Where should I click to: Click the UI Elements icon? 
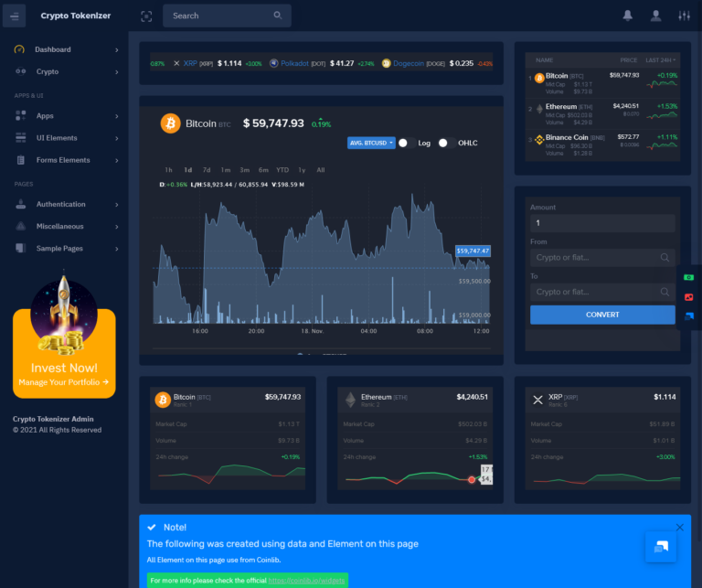(x=21, y=137)
